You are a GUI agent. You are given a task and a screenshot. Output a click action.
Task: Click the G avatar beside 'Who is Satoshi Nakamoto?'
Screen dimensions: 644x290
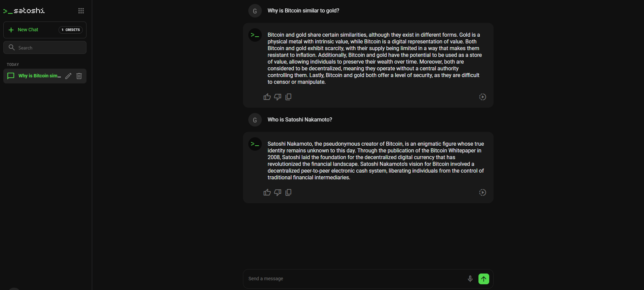coord(255,120)
